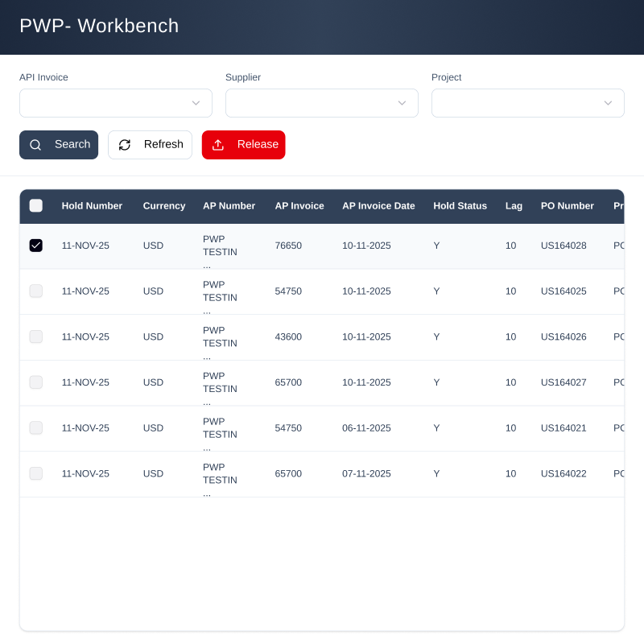Open the Project dropdown list
Image resolution: width=644 pixels, height=644 pixels.
click(x=528, y=103)
